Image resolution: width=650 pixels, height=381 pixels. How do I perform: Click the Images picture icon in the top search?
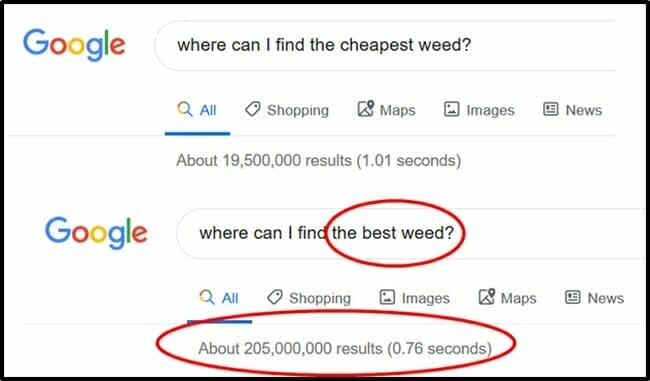[x=451, y=109]
